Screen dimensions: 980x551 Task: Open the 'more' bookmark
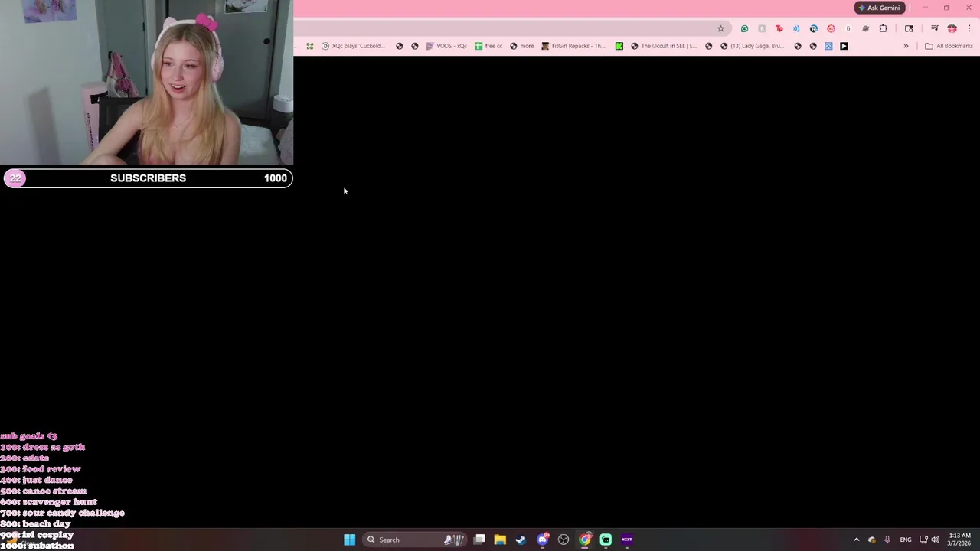(522, 46)
